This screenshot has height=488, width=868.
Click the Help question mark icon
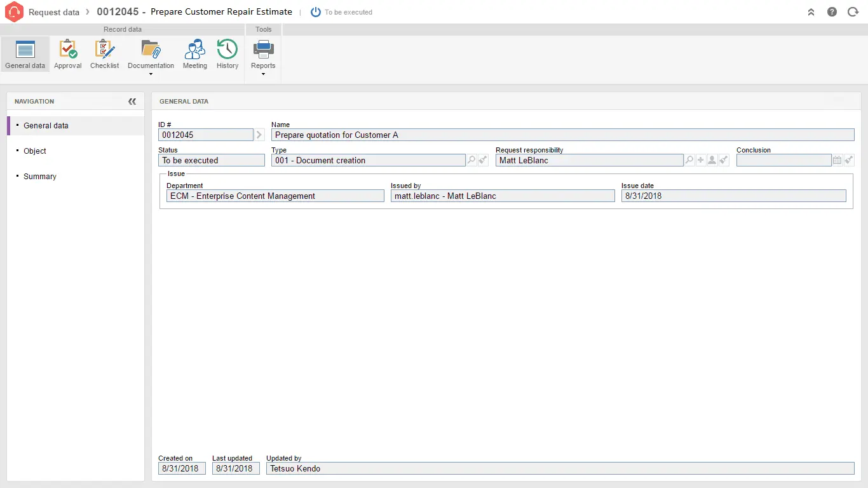point(832,12)
